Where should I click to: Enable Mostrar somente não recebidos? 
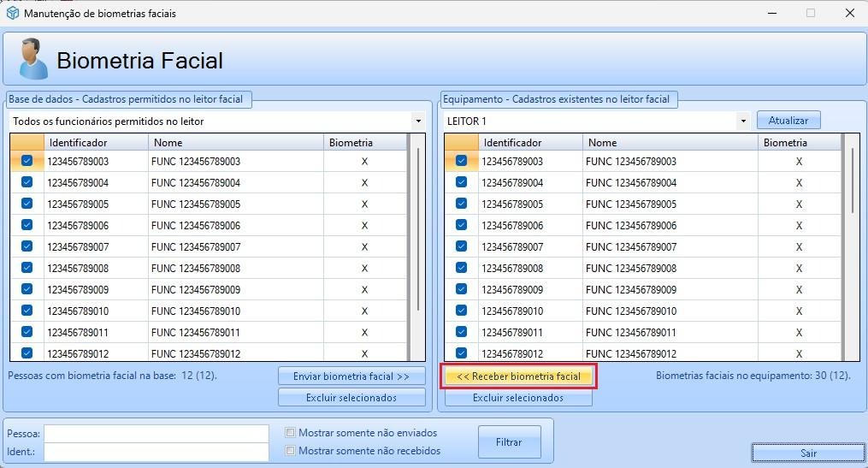coord(292,451)
